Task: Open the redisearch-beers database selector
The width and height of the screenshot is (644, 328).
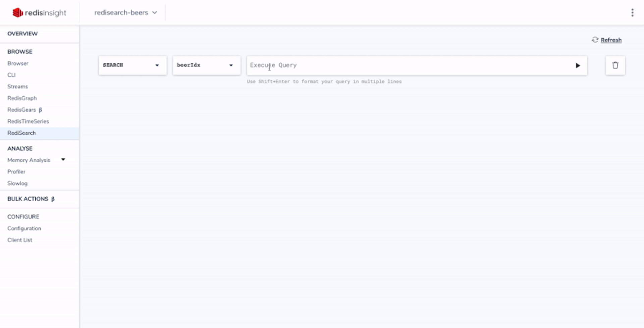Action: tap(126, 12)
